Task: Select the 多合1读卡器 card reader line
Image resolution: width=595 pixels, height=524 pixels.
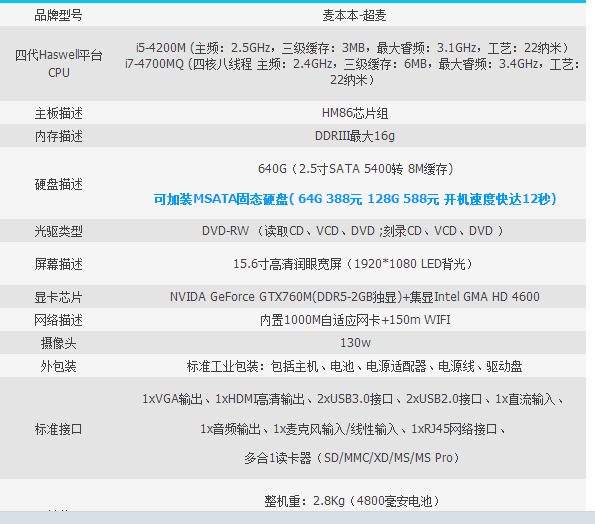Action: (352, 458)
